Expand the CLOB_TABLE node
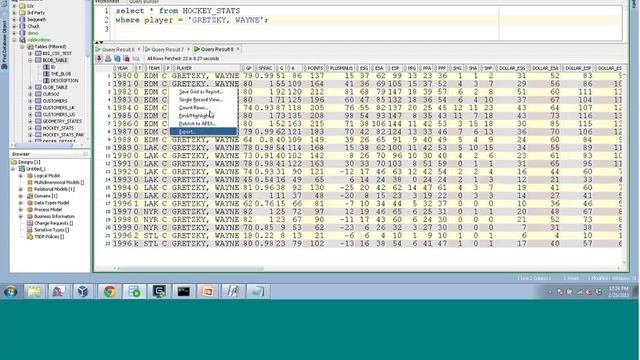This screenshot has height=360, width=640. point(30,87)
